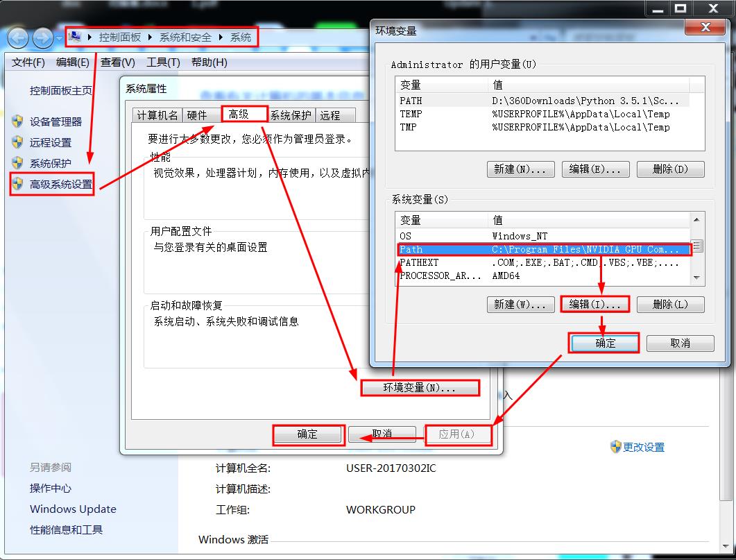Open navigation history dropdown arrow
This screenshot has height=560, width=736.
[59, 38]
